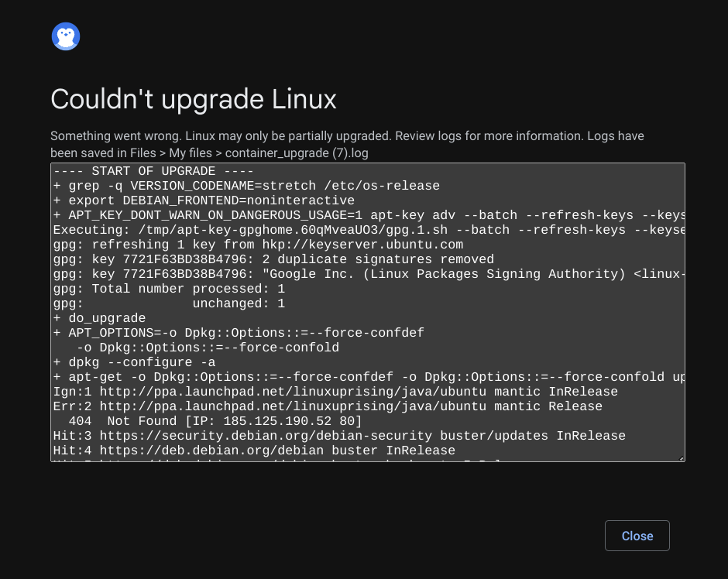Click the log textarea resize handle corner
This screenshot has width=728, height=579.
pyautogui.click(x=681, y=458)
